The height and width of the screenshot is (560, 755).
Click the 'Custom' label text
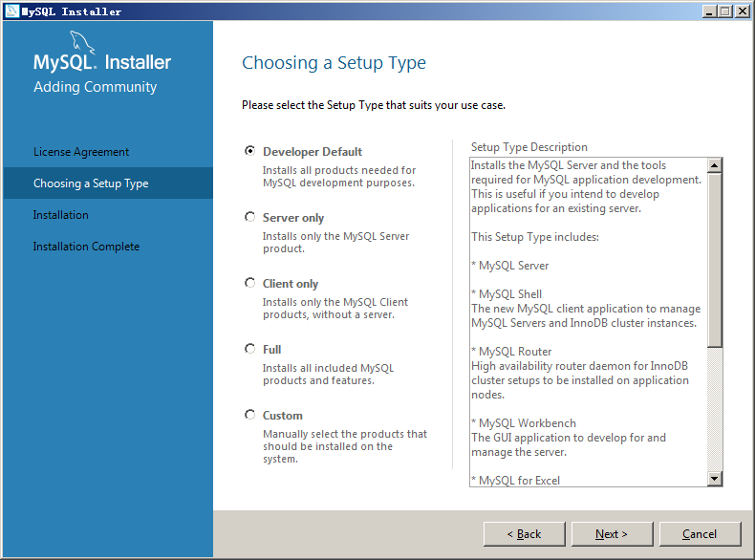click(283, 416)
